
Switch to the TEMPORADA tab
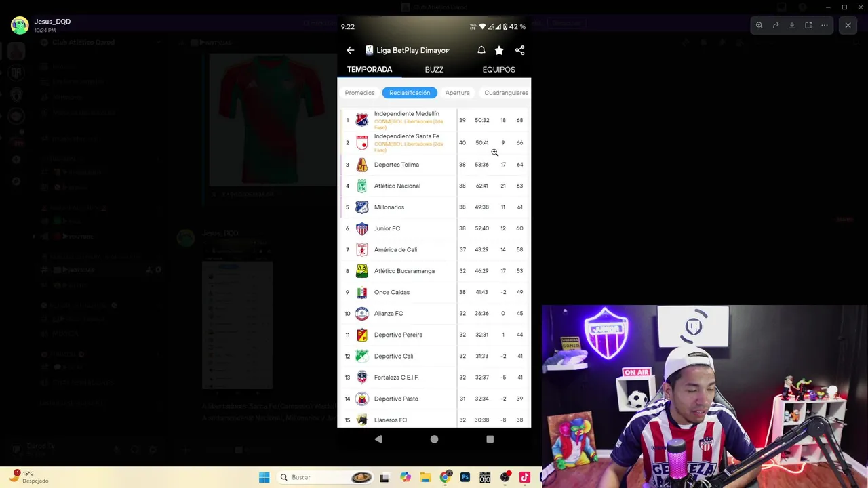370,69
